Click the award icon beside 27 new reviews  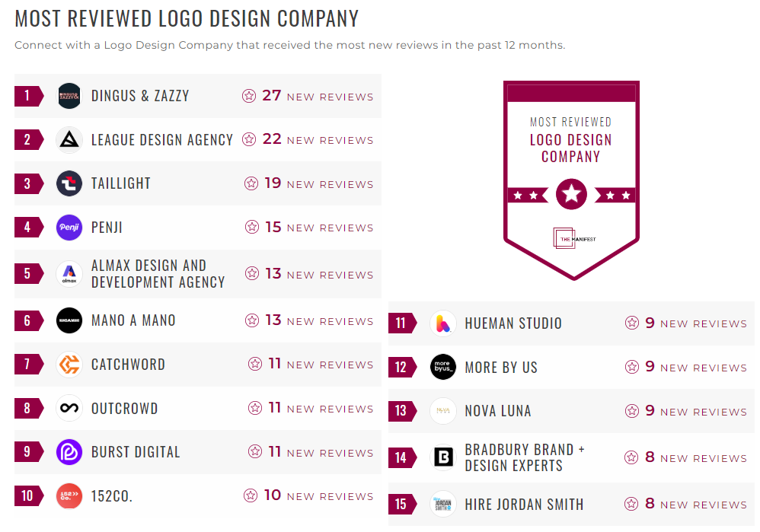[x=249, y=96]
